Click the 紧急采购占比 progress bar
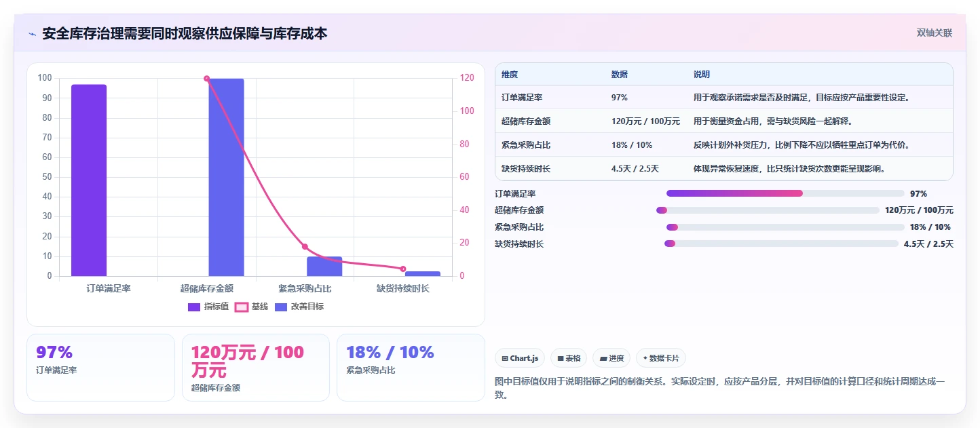The width and height of the screenshot is (980, 428). click(785, 227)
